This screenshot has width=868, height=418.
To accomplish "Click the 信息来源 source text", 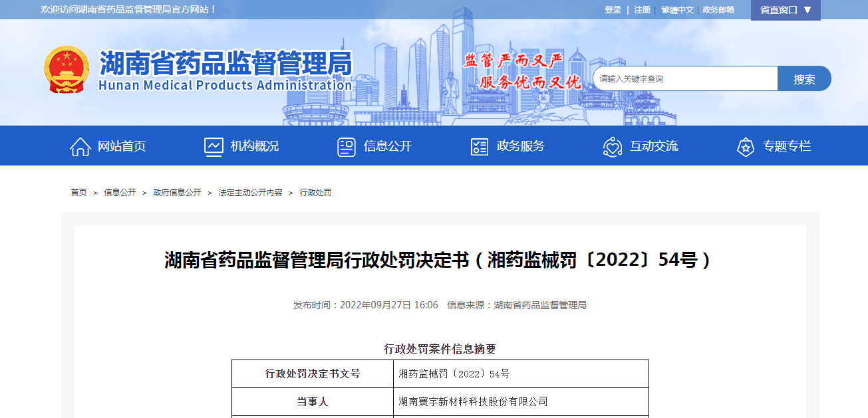I will (x=517, y=305).
